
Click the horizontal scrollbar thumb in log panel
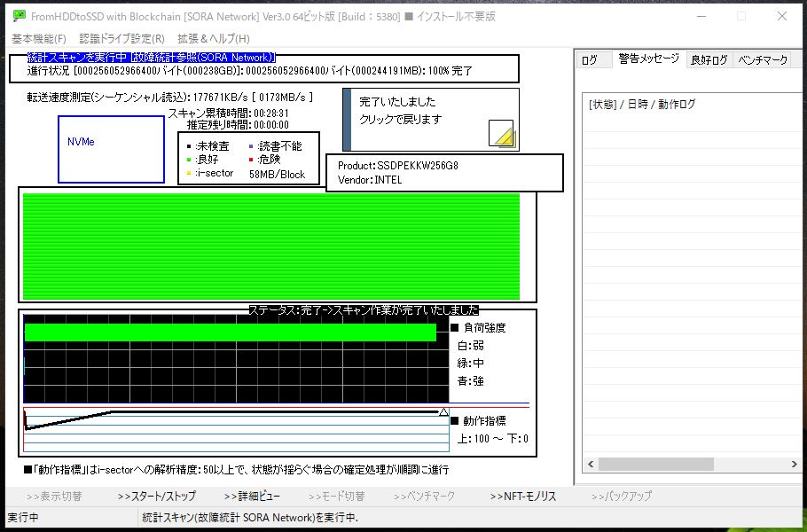[655, 464]
